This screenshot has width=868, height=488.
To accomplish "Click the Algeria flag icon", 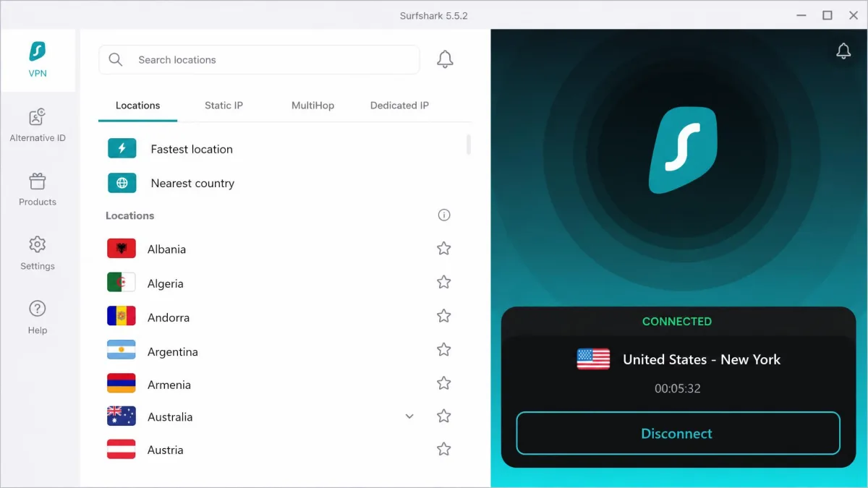I will pos(122,283).
